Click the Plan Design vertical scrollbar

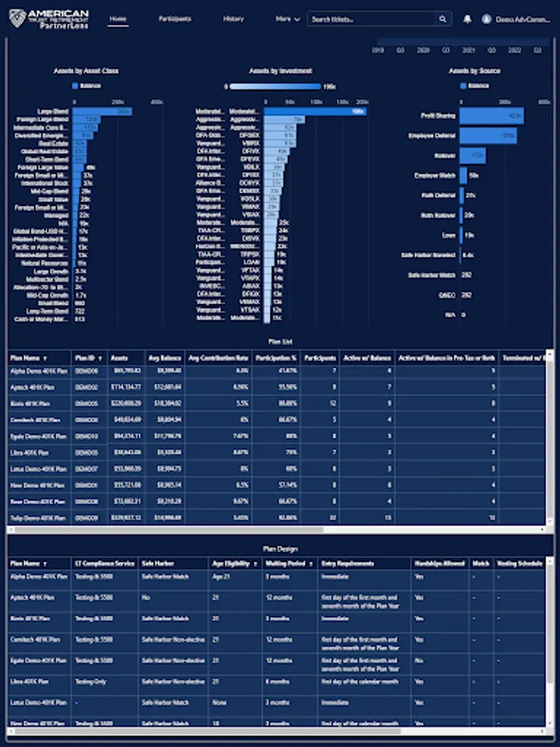tap(550, 624)
